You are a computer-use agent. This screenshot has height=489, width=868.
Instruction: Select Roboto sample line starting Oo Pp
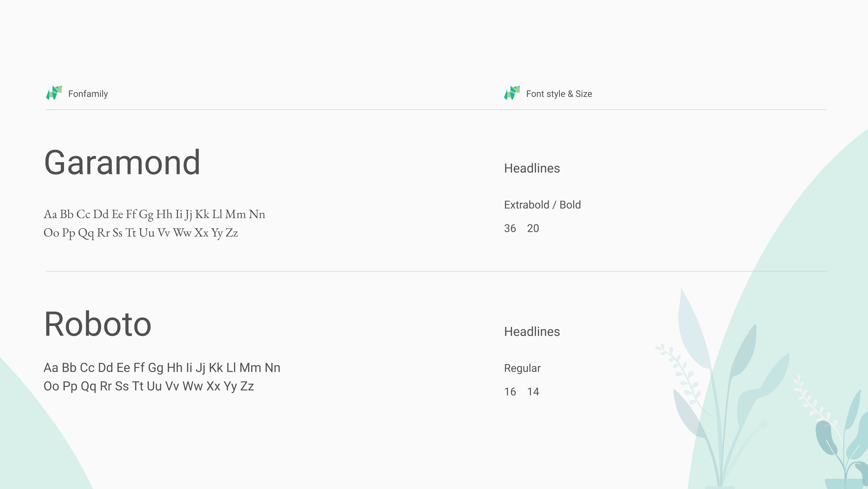point(149,386)
